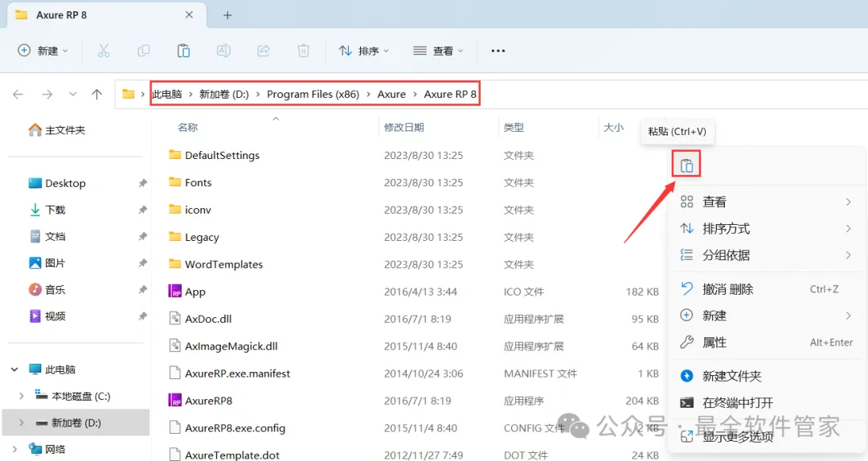868x461 pixels.
Task: Click the Paste clipboard icon in toolbar
Action: pyautogui.click(x=183, y=51)
